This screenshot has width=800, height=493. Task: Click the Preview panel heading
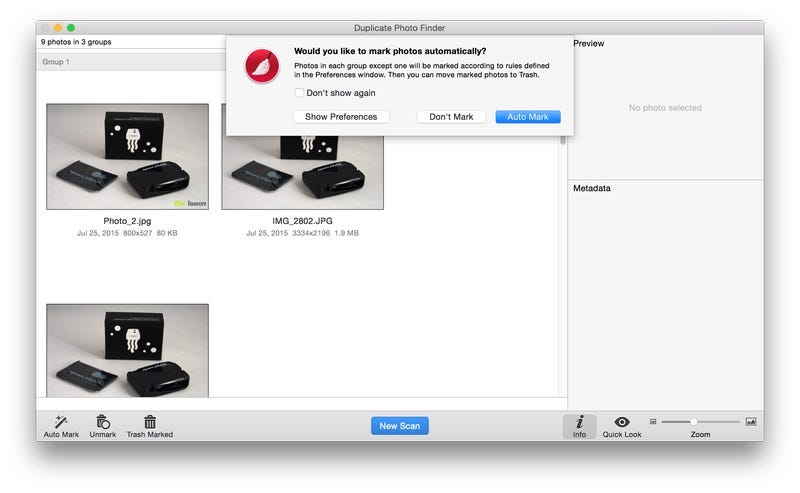588,43
